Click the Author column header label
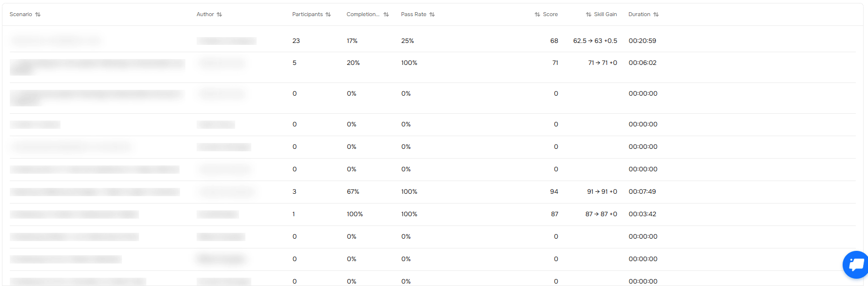 [x=205, y=15]
